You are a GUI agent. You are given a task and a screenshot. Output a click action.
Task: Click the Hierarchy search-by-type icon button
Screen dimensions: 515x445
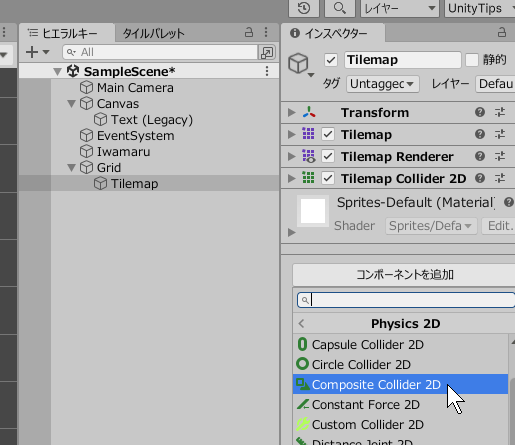point(267,52)
